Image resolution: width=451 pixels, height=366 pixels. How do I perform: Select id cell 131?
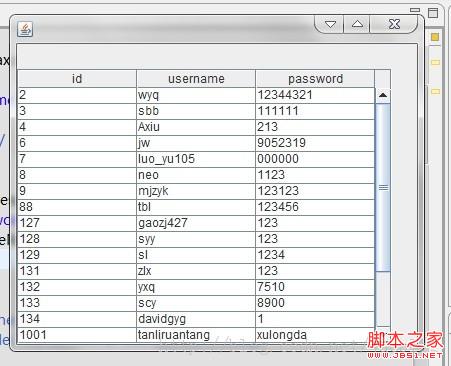click(x=77, y=271)
